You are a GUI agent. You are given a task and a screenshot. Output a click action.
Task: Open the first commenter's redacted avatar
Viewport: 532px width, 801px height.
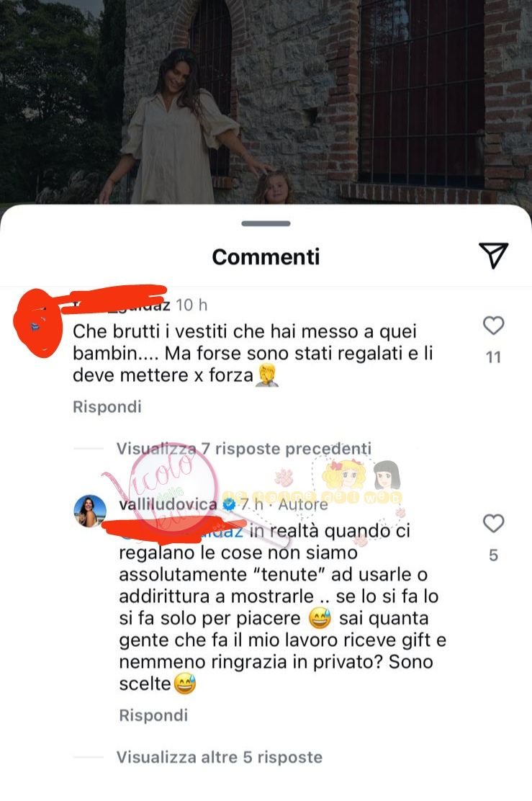(x=37, y=323)
